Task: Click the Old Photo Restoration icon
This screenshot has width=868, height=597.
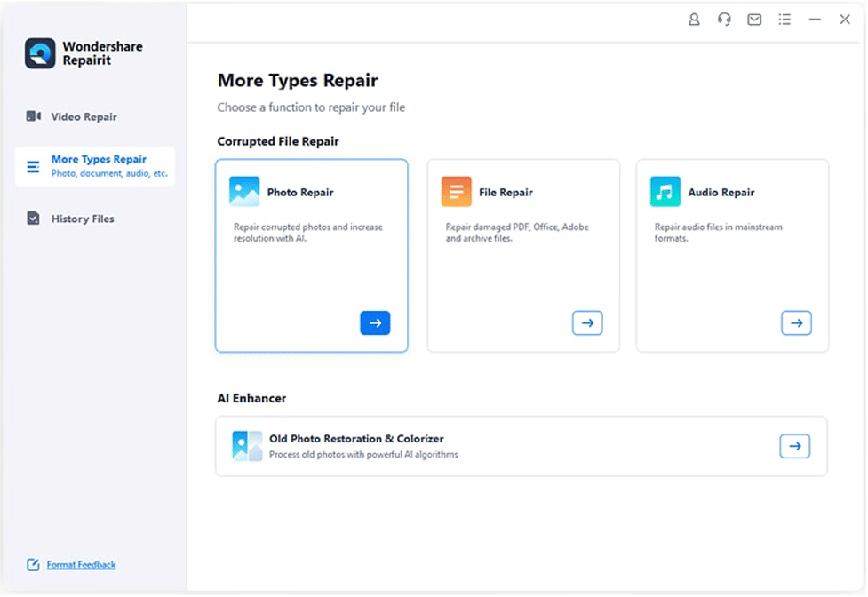Action: (x=247, y=446)
